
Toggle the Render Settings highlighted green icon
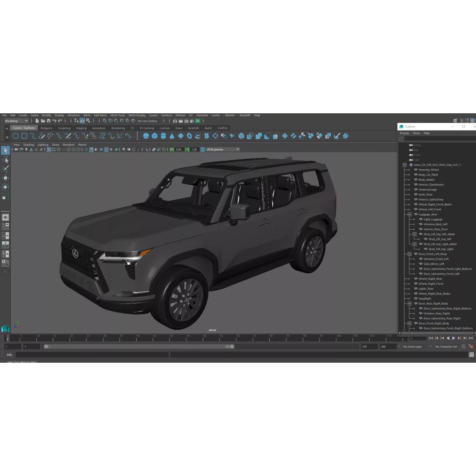click(197, 121)
